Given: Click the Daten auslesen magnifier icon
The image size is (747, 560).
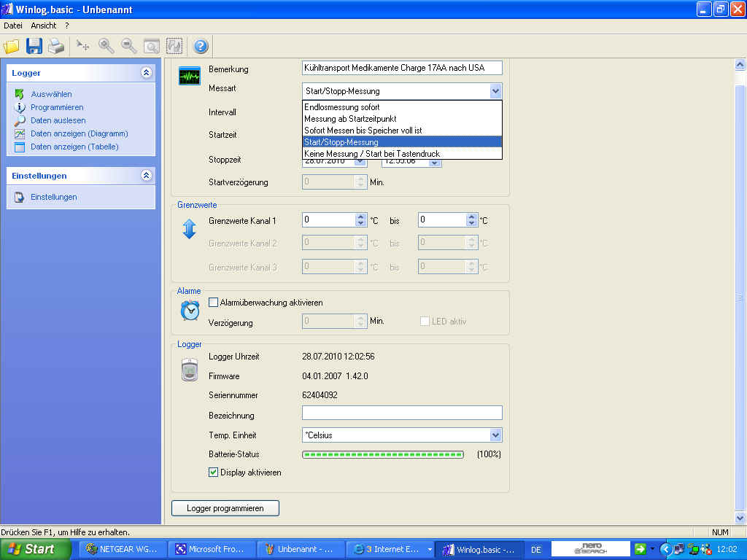Looking at the screenshot, I should pos(20,120).
